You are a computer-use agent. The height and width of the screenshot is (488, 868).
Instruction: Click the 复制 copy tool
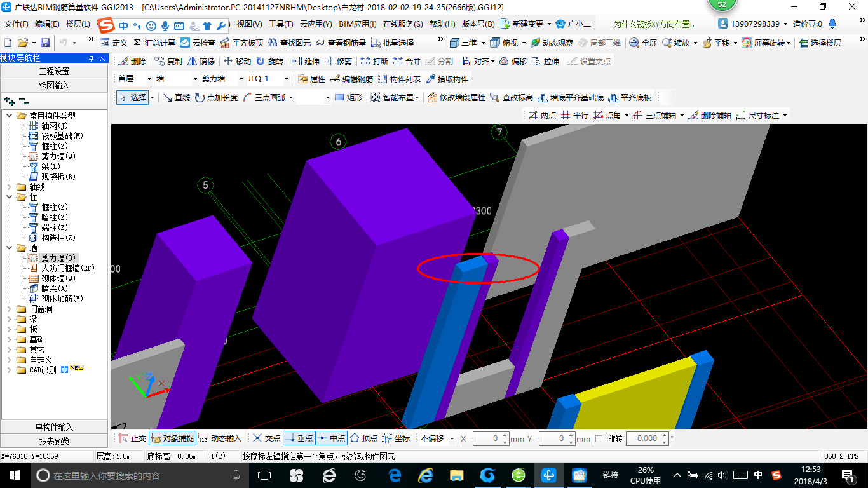(x=168, y=62)
